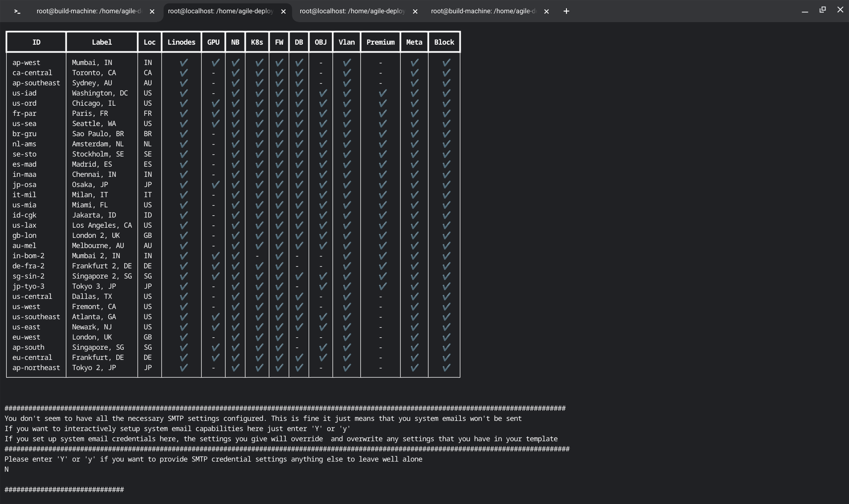Screen dimensions: 849x504
Task: Open a new terminal tab with the plus button
Action: click(566, 11)
